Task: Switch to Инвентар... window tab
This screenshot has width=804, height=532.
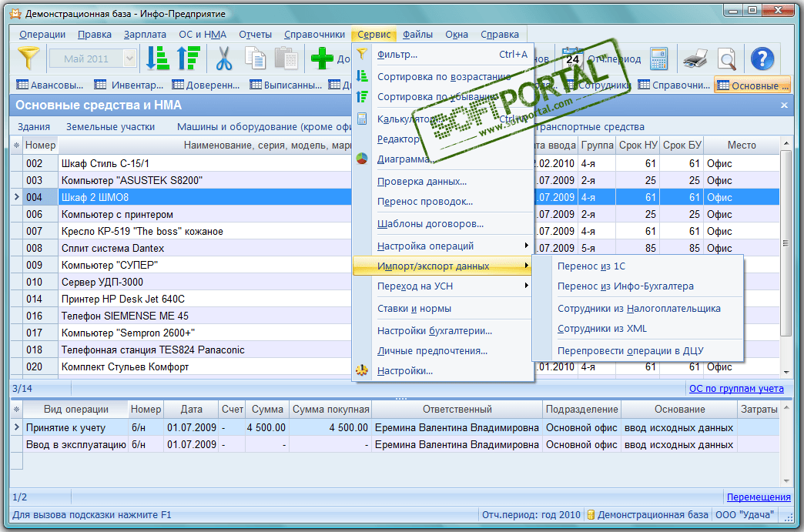Action: point(129,85)
